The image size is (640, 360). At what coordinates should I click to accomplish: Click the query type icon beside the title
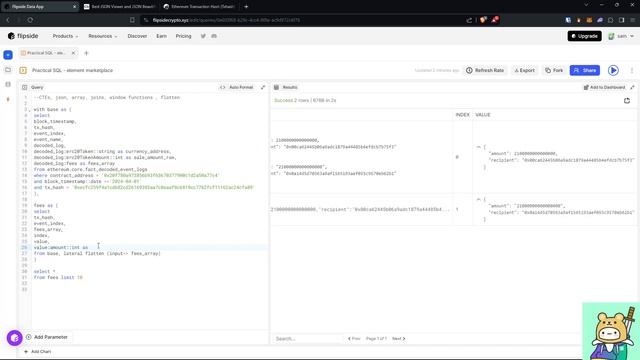[23, 70]
